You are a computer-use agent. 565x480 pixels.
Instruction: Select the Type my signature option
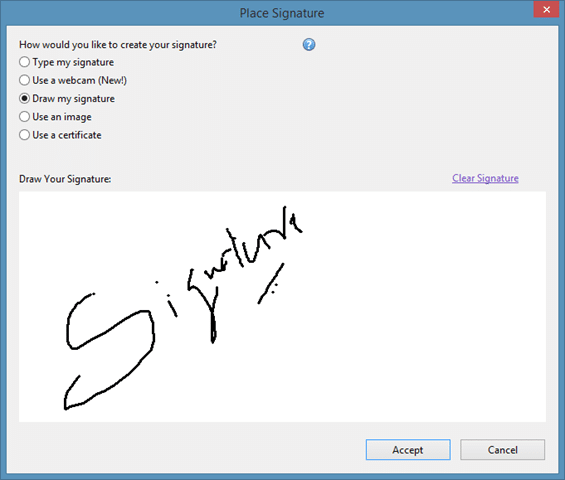click(66, 62)
